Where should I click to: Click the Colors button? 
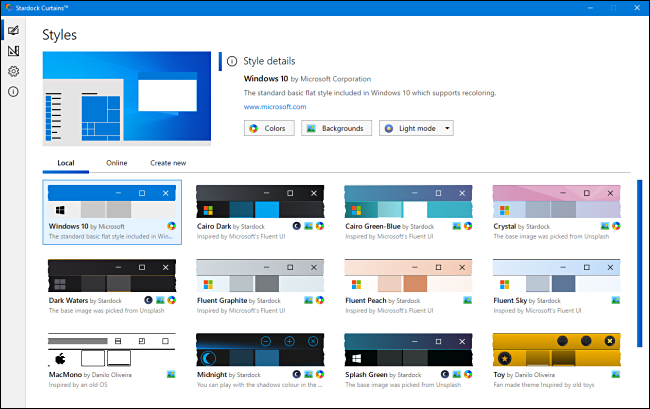[268, 128]
